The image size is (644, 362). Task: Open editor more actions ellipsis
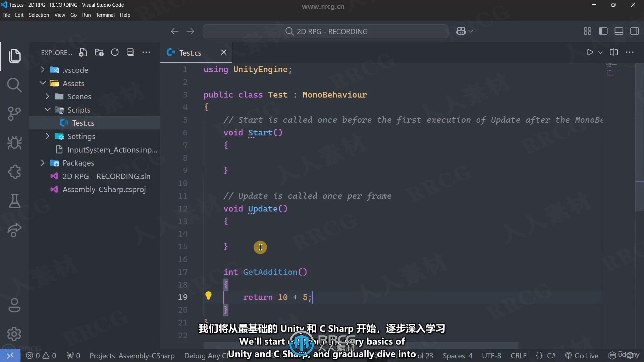pyautogui.click(x=630, y=52)
